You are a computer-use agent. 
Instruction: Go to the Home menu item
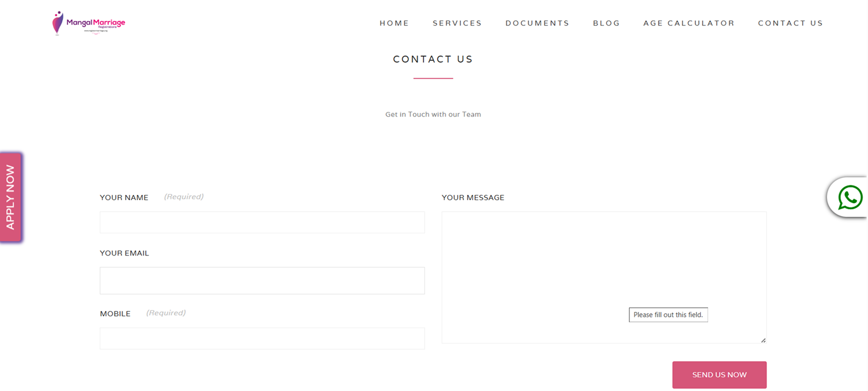394,23
